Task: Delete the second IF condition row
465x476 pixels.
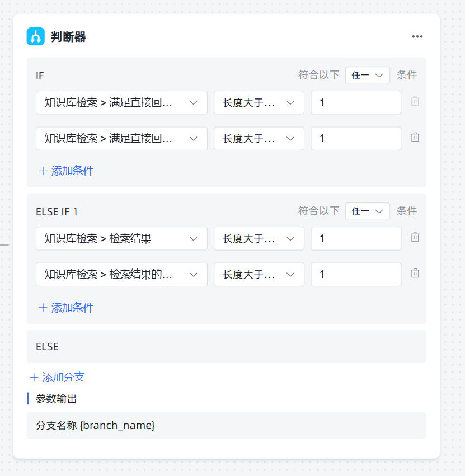Action: click(x=415, y=138)
